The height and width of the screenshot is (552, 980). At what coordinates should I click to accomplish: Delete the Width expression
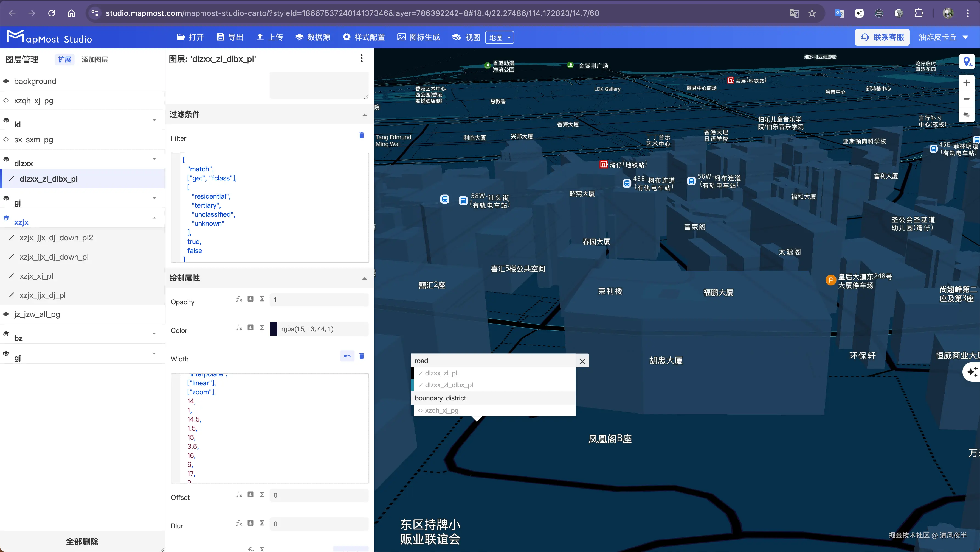click(361, 356)
